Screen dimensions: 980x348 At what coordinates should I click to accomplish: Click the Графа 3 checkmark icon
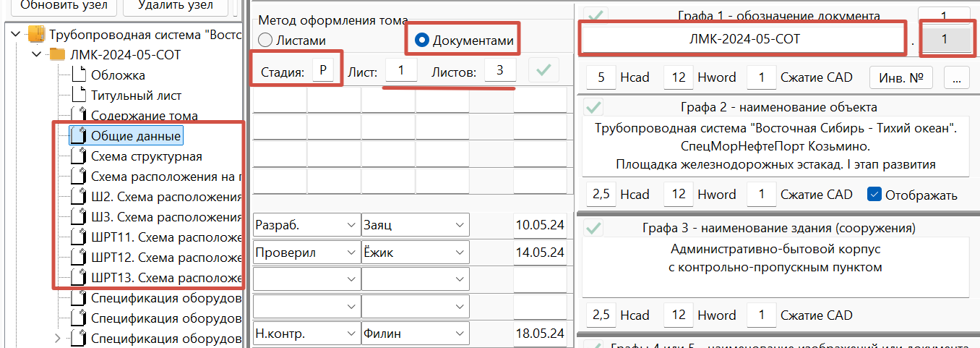[593, 228]
